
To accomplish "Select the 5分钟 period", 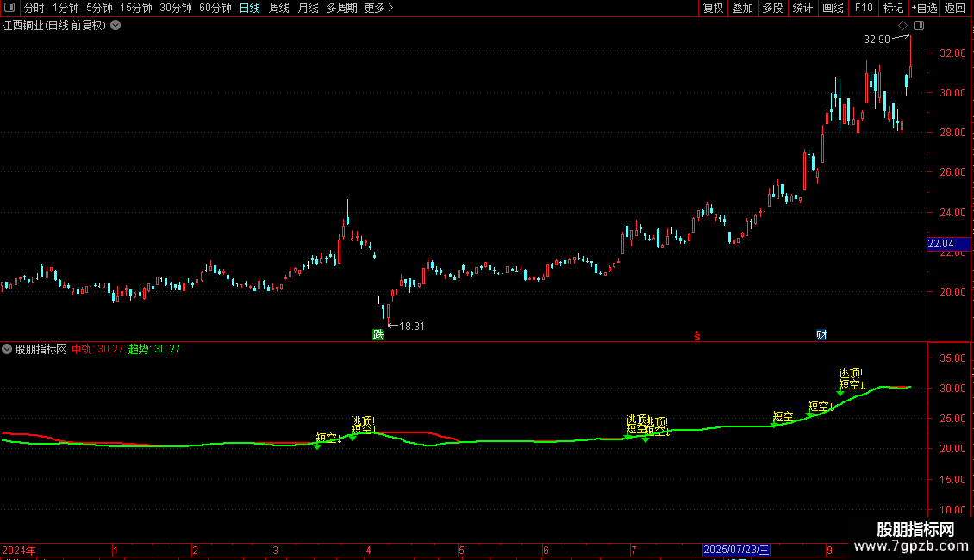I will click(99, 8).
